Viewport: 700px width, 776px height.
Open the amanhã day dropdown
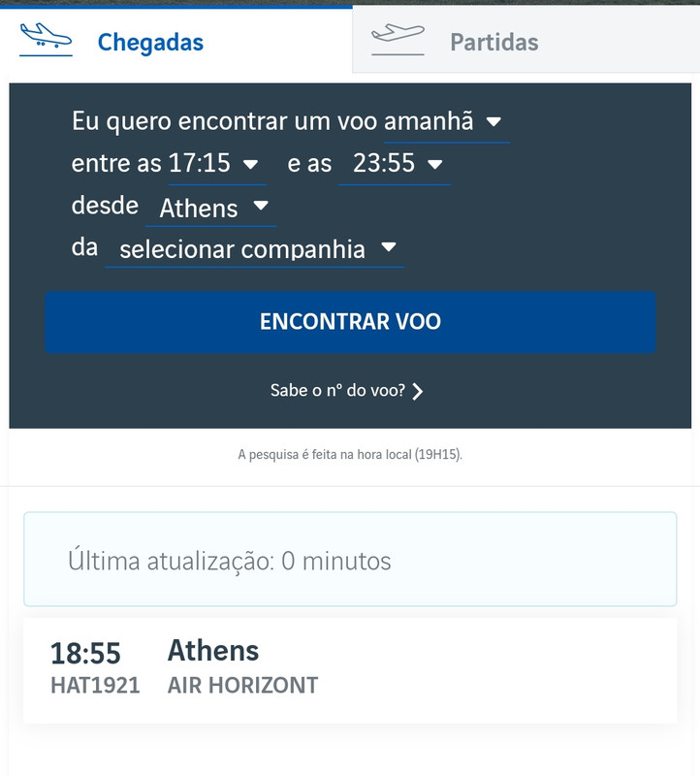click(x=446, y=122)
